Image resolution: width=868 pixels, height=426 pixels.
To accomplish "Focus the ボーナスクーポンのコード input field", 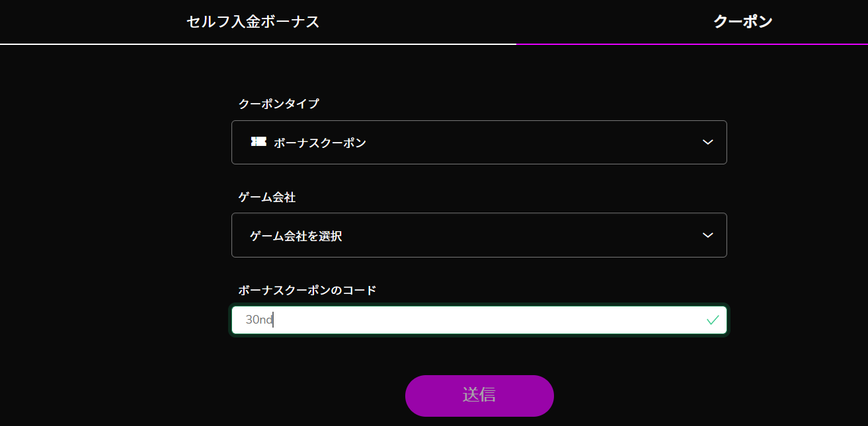I will click(479, 320).
